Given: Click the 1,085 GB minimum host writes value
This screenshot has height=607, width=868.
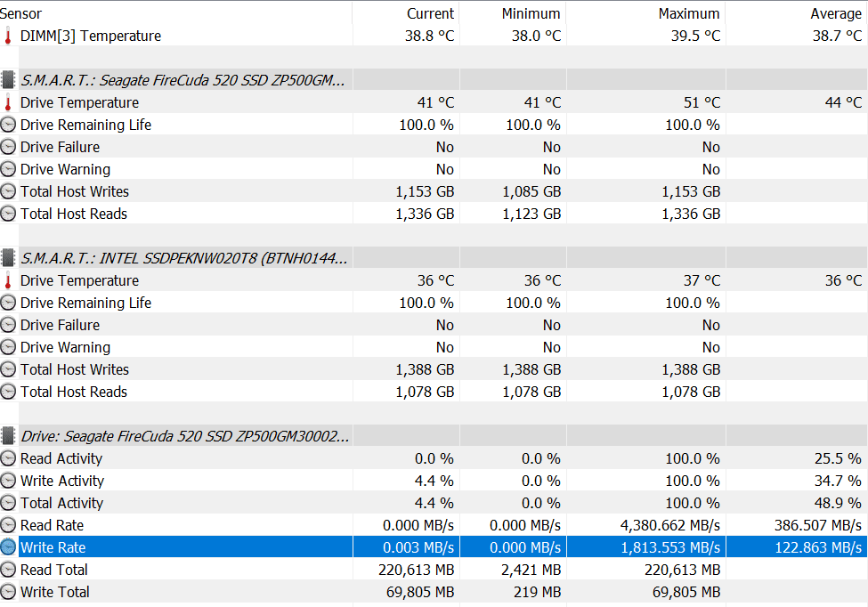Looking at the screenshot, I should (531, 191).
